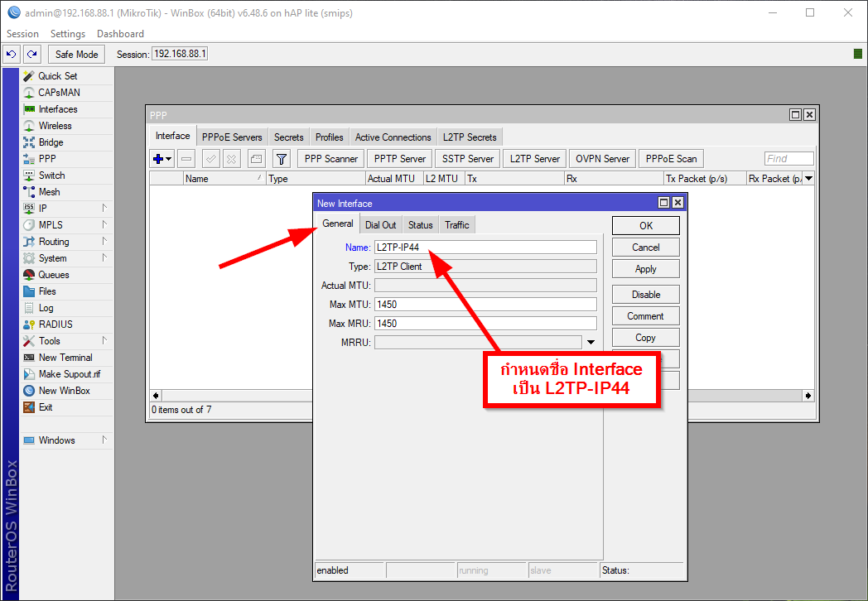The image size is (868, 601).
Task: Sort by the Name column header
Action: coord(224,178)
